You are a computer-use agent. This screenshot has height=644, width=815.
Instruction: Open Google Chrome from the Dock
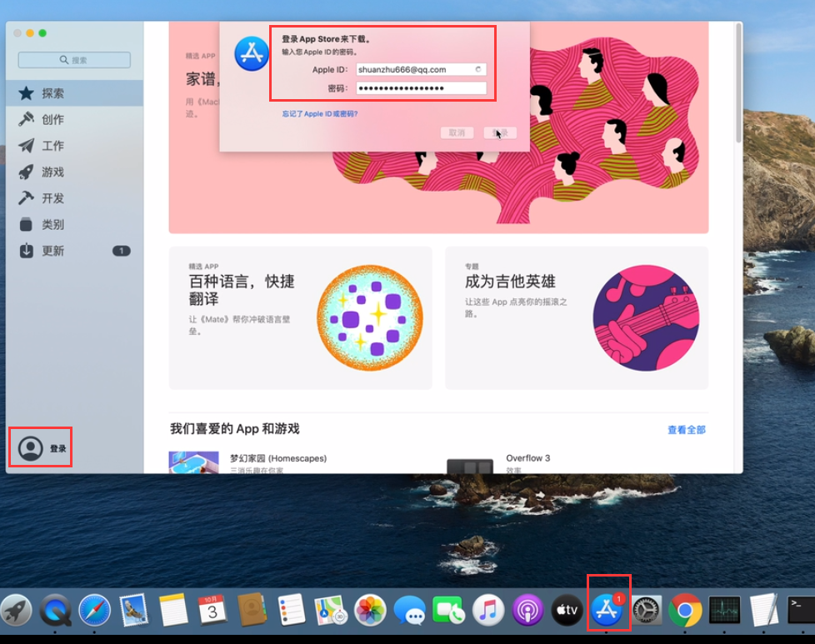(x=685, y=610)
